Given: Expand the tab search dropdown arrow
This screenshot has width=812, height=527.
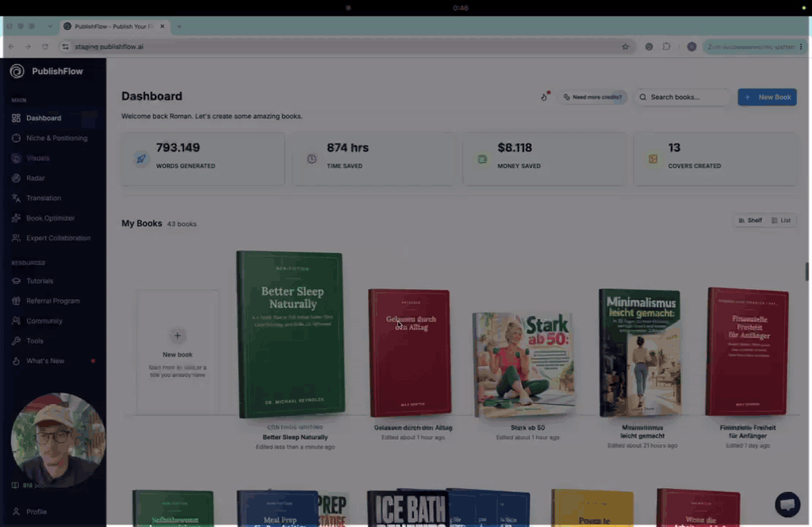Looking at the screenshot, I should (x=50, y=26).
